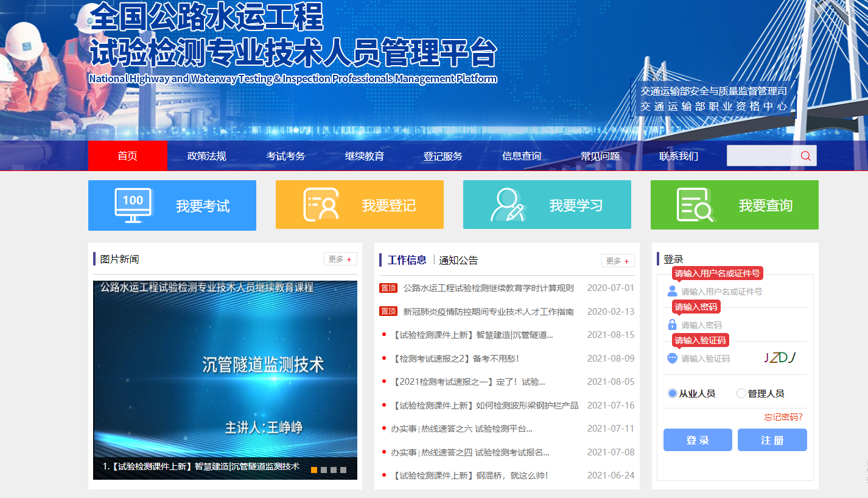Select the 管理人员 radio button
Viewport: 868px width, 498px height.
pos(741,394)
